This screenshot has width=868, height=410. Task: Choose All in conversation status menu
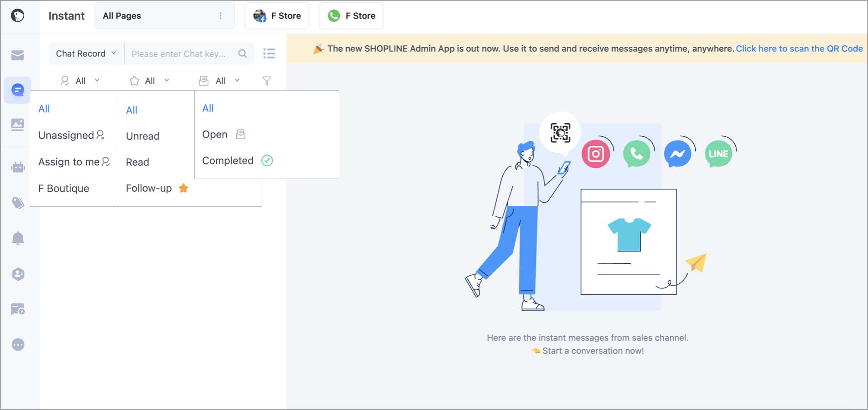coord(208,108)
